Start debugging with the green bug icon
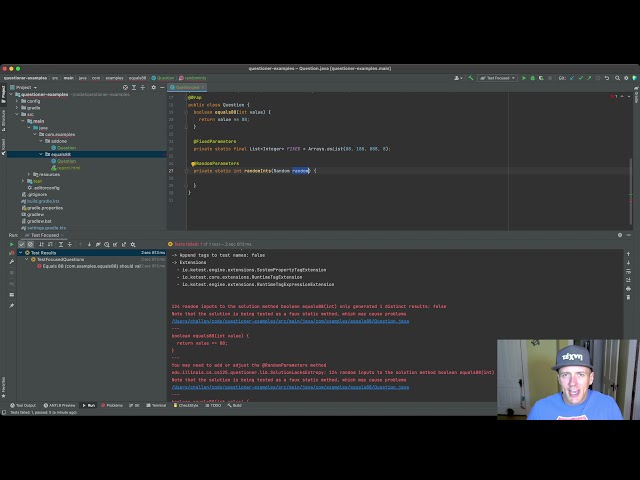The width and height of the screenshot is (640, 480). tap(532, 78)
